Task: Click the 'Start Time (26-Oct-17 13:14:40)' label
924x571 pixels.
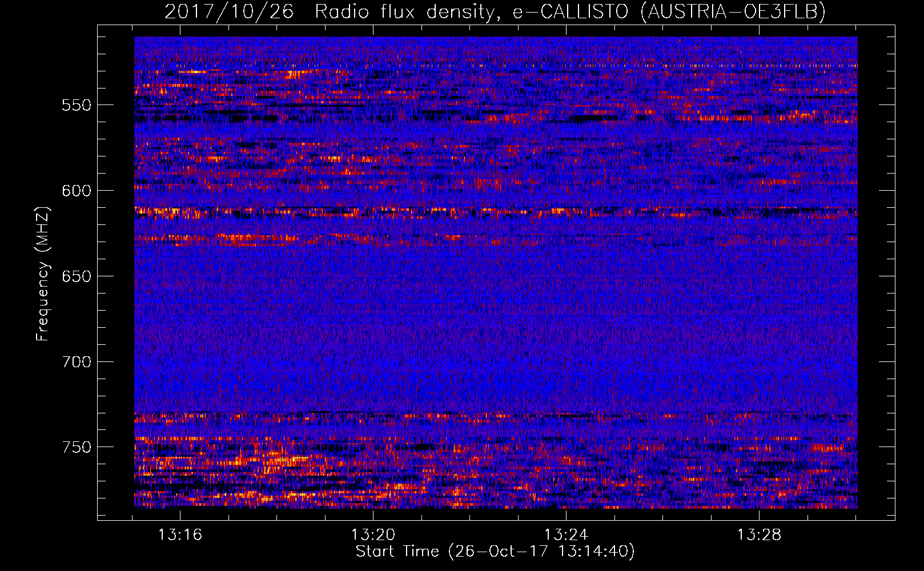Action: [495, 552]
